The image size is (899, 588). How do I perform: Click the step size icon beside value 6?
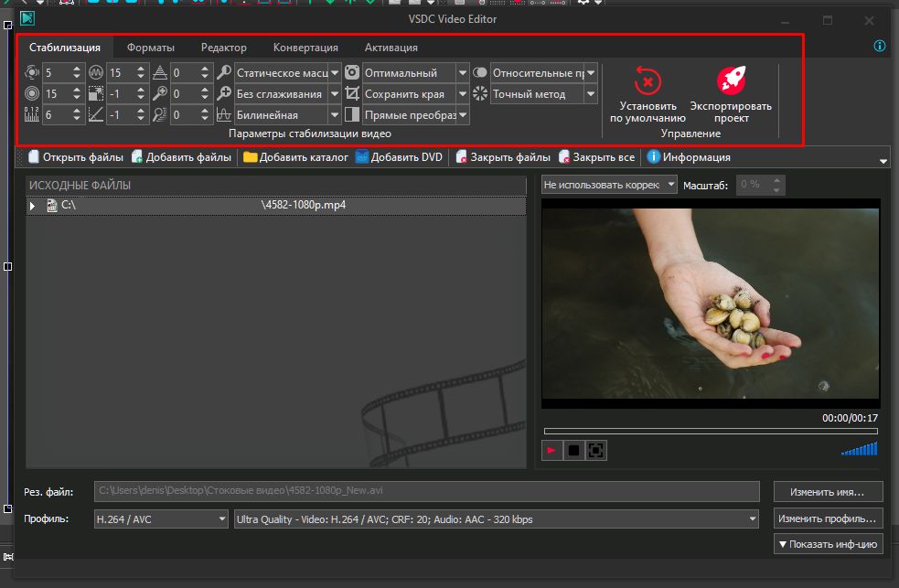pos(32,114)
